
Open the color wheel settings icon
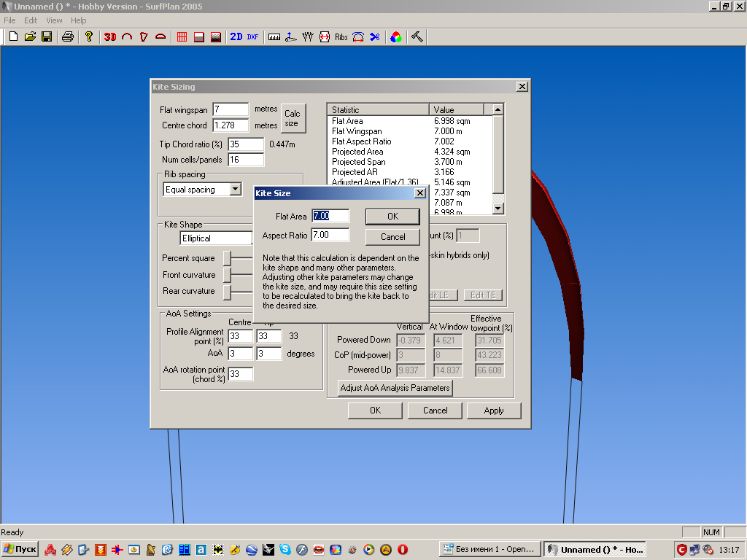pos(395,36)
